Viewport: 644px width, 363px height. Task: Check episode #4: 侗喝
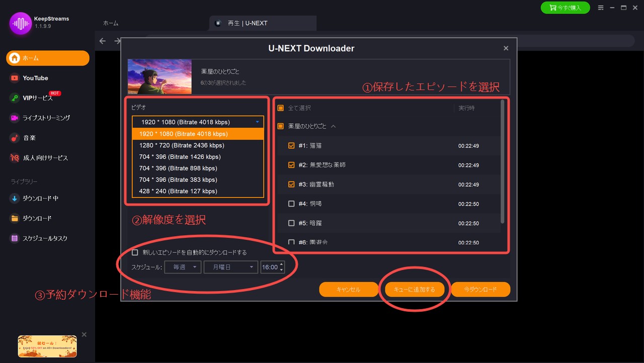[291, 204]
